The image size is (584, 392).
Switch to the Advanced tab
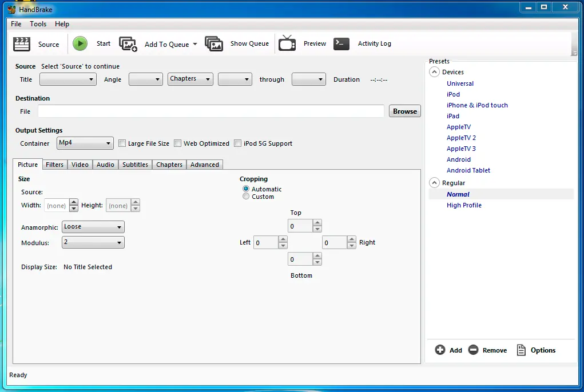click(x=204, y=165)
